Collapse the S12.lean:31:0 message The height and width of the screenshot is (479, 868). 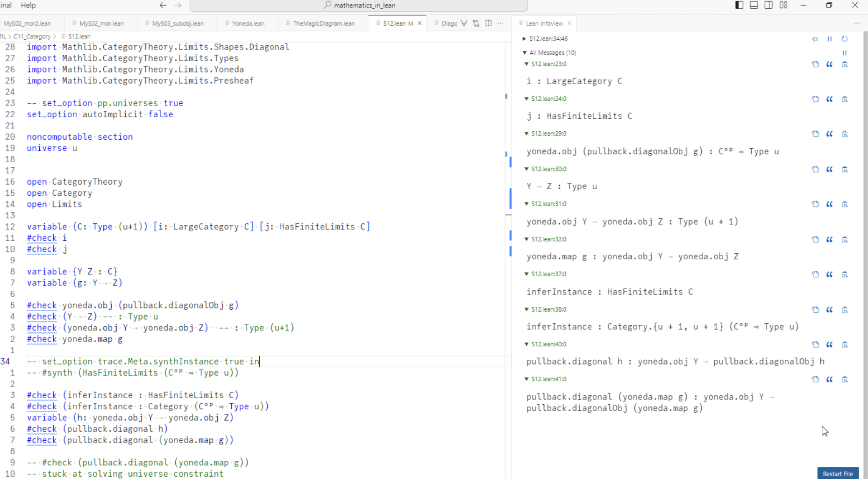526,204
